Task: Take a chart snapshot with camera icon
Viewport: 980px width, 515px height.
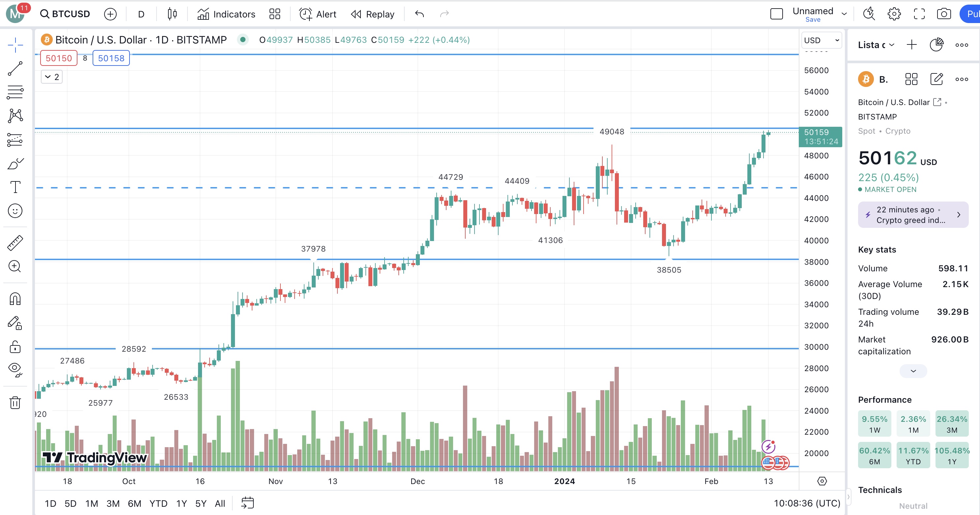Action: pos(943,14)
